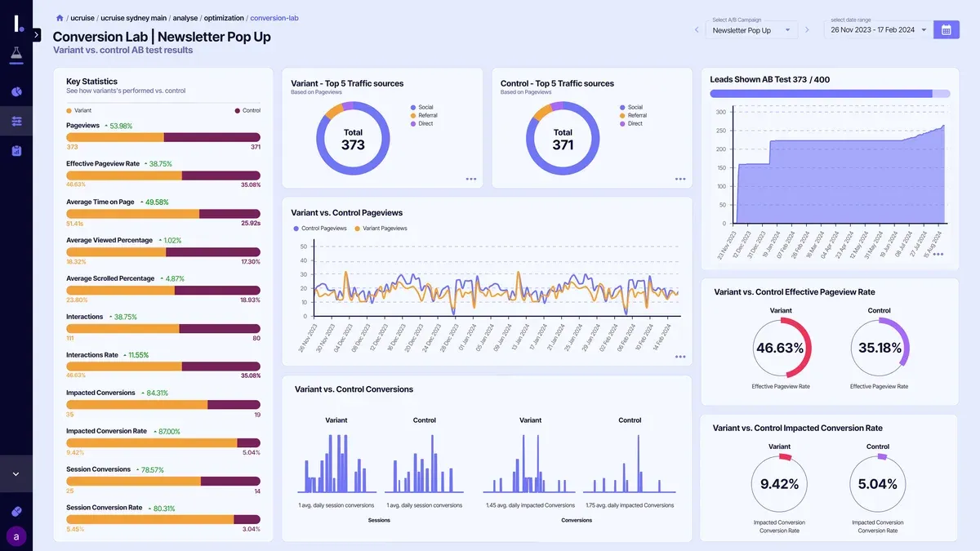Click the 'optimization' breadcrumb link
The width and height of the screenshot is (980, 551).
[x=224, y=17]
